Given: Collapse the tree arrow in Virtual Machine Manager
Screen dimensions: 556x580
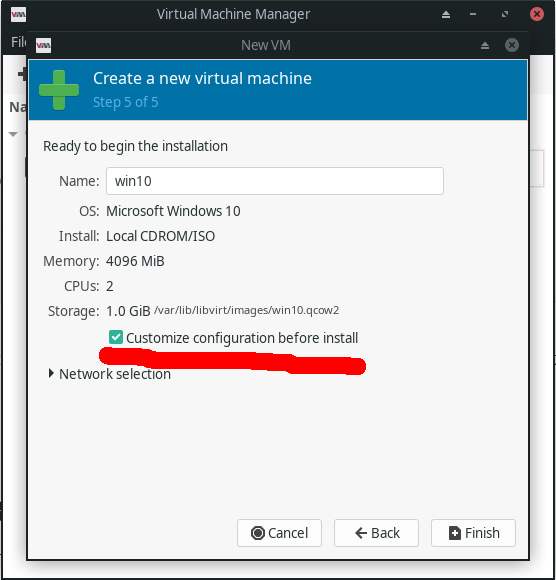Looking at the screenshot, I should [x=13, y=134].
